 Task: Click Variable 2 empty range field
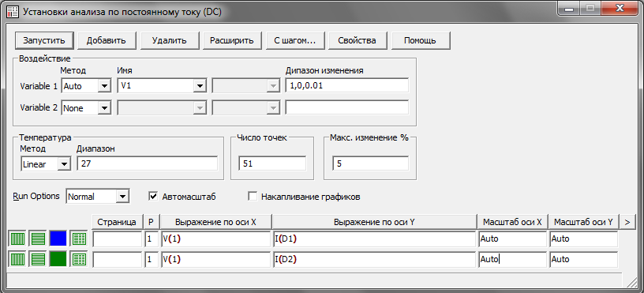click(x=347, y=108)
